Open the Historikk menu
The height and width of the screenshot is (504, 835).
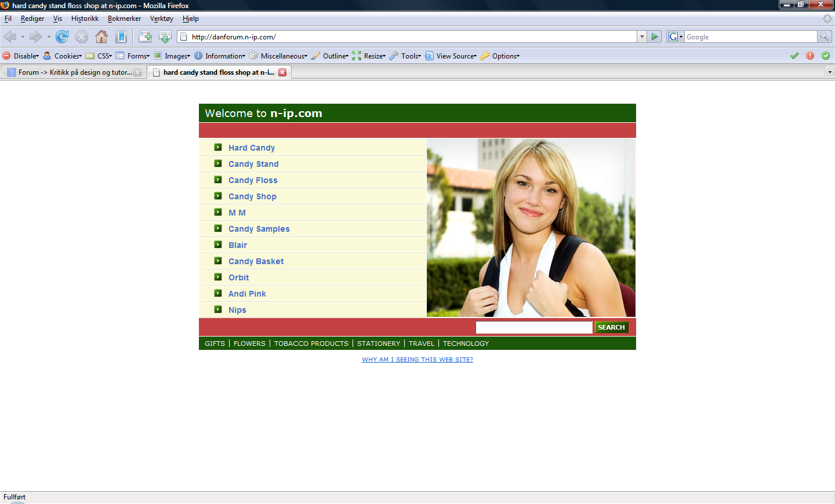85,19
